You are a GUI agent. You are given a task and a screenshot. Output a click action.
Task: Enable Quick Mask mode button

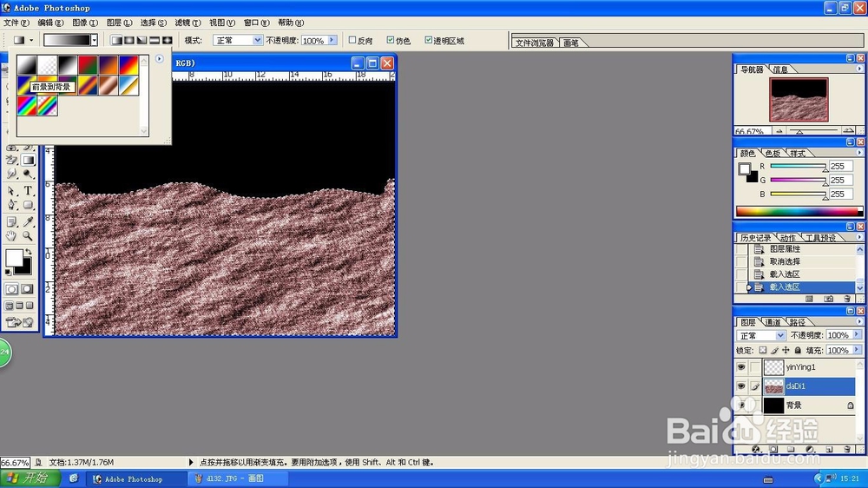(x=27, y=289)
